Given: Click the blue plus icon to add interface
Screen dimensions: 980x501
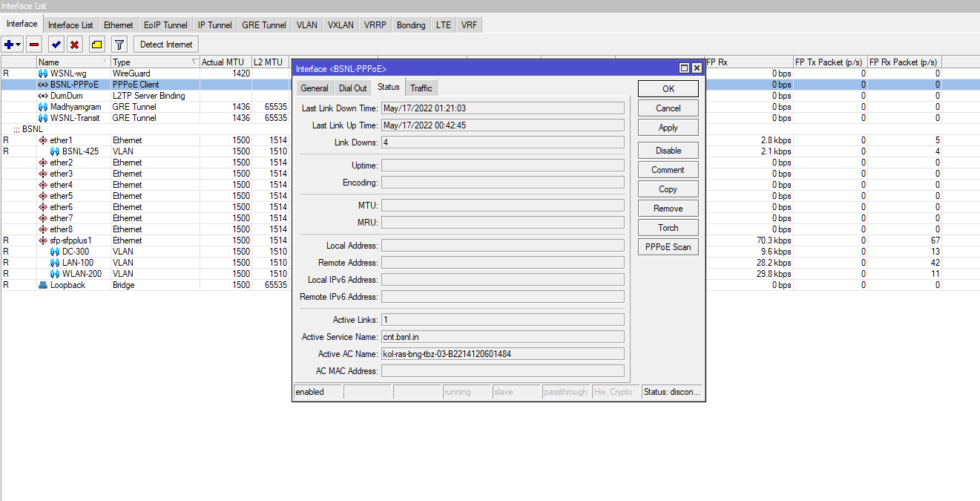Looking at the screenshot, I should [x=9, y=44].
